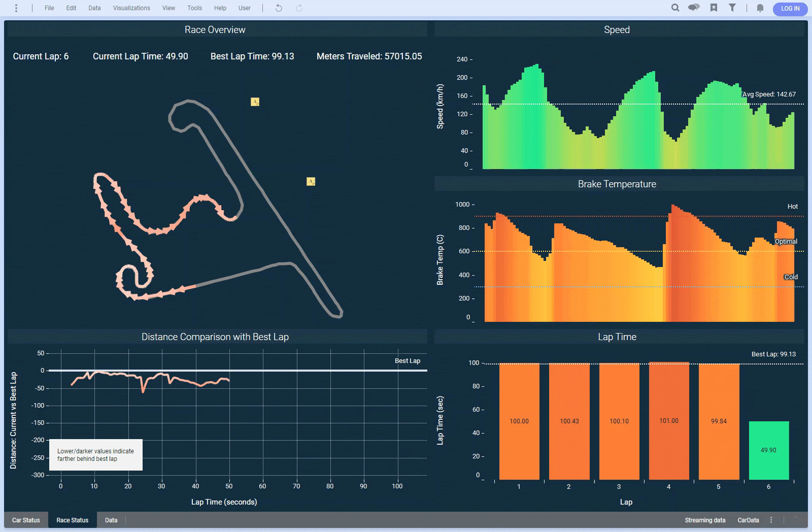Viewport: 812px width, 532px height.
Task: Click the Best Lap line label in distance chart
Action: (408, 361)
